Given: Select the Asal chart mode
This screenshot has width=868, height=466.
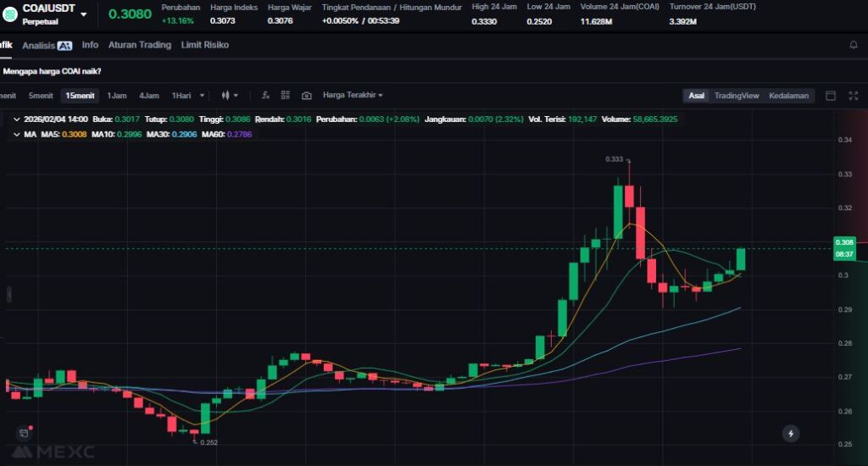Looking at the screenshot, I should point(696,96).
